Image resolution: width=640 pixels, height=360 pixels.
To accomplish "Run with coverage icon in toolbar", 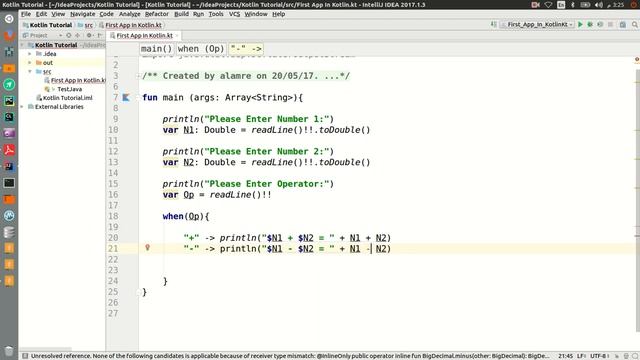I will (600, 24).
